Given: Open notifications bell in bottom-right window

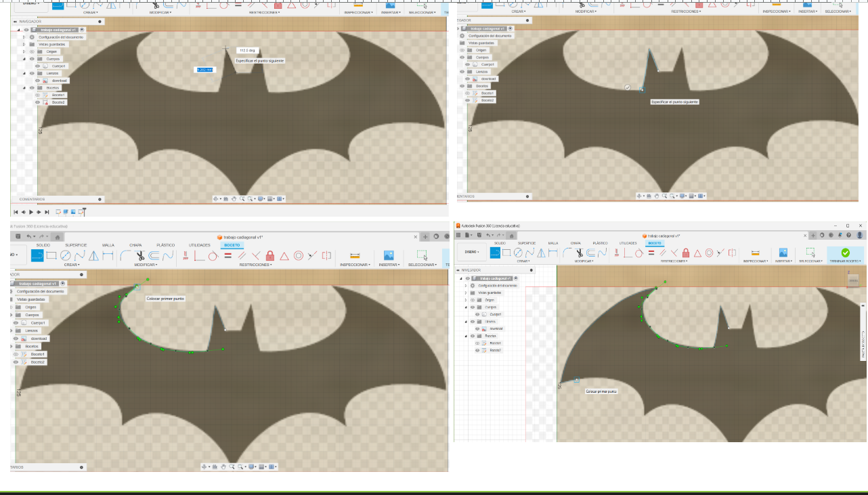Looking at the screenshot, I should [840, 235].
